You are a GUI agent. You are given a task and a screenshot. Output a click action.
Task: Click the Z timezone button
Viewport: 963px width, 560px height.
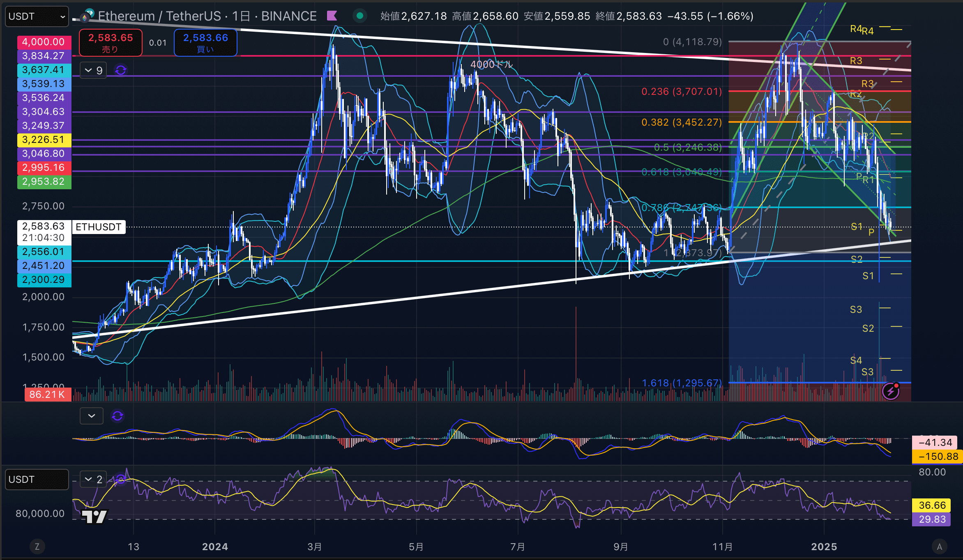(37, 546)
